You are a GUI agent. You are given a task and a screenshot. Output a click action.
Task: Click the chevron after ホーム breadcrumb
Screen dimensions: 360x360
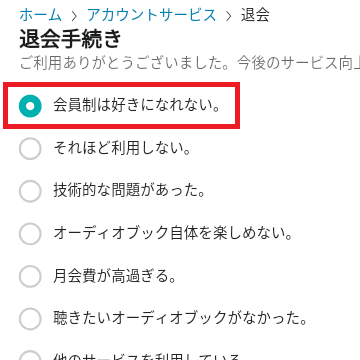75,16
